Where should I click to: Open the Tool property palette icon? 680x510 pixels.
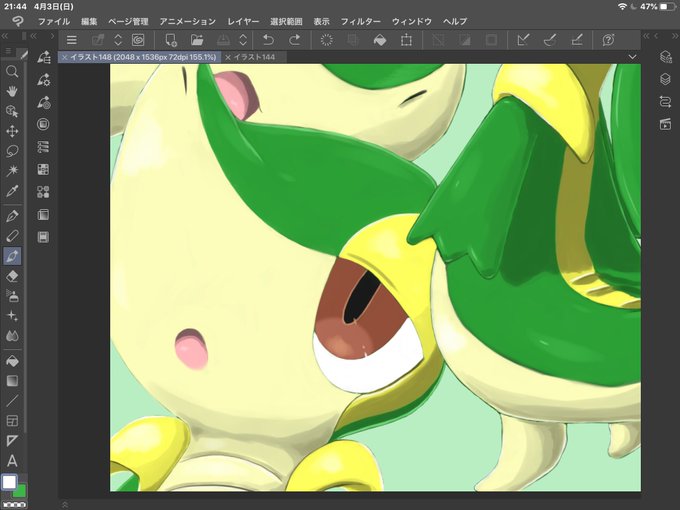(x=43, y=79)
